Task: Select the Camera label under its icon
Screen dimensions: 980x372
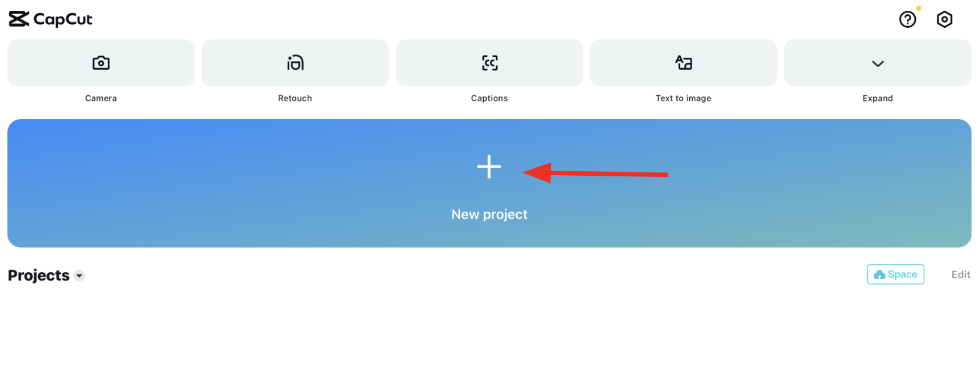Action: click(x=100, y=98)
